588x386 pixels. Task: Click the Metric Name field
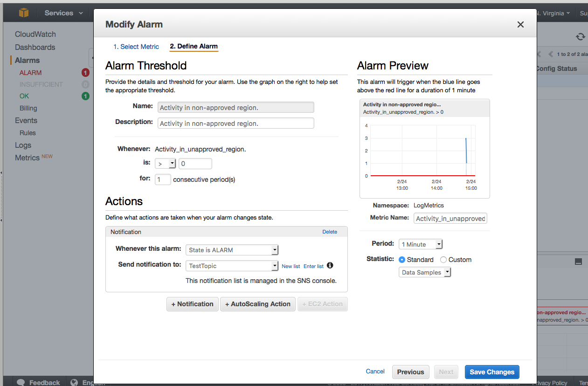click(x=450, y=218)
